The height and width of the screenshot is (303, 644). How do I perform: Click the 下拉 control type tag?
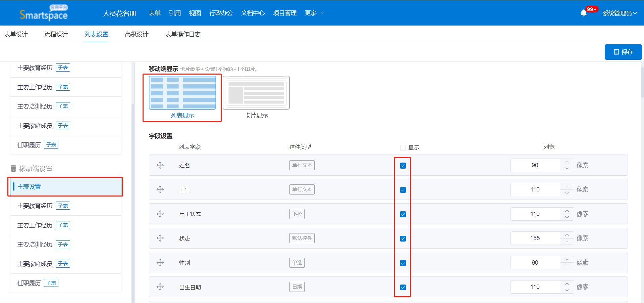click(297, 214)
